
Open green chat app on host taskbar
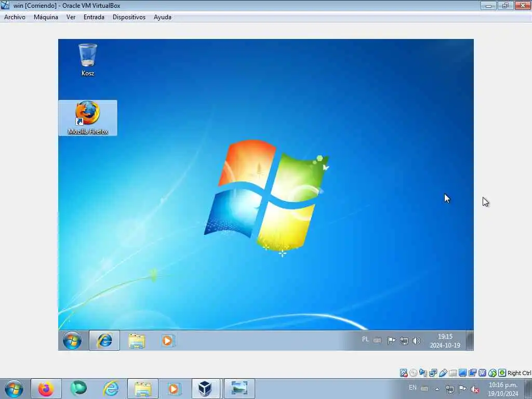coord(78,389)
